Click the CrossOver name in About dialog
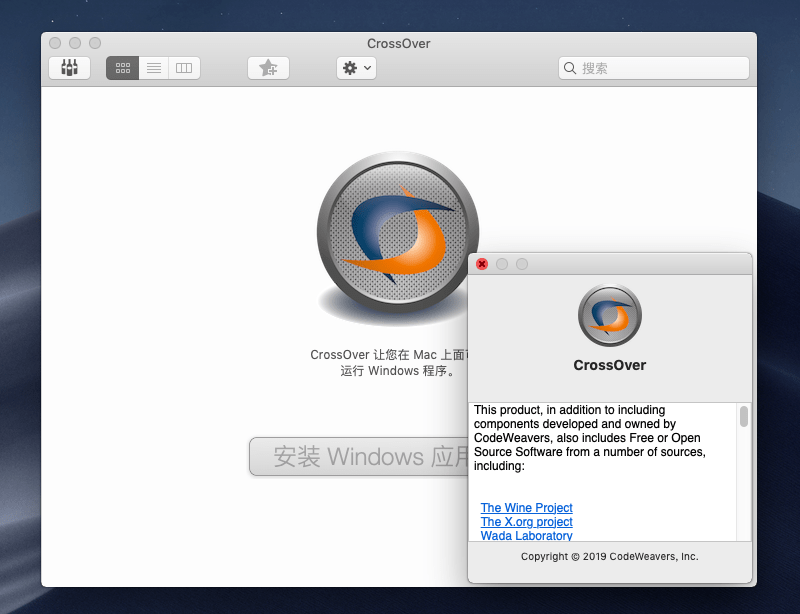Screen dimensions: 800x614 tap(610, 365)
